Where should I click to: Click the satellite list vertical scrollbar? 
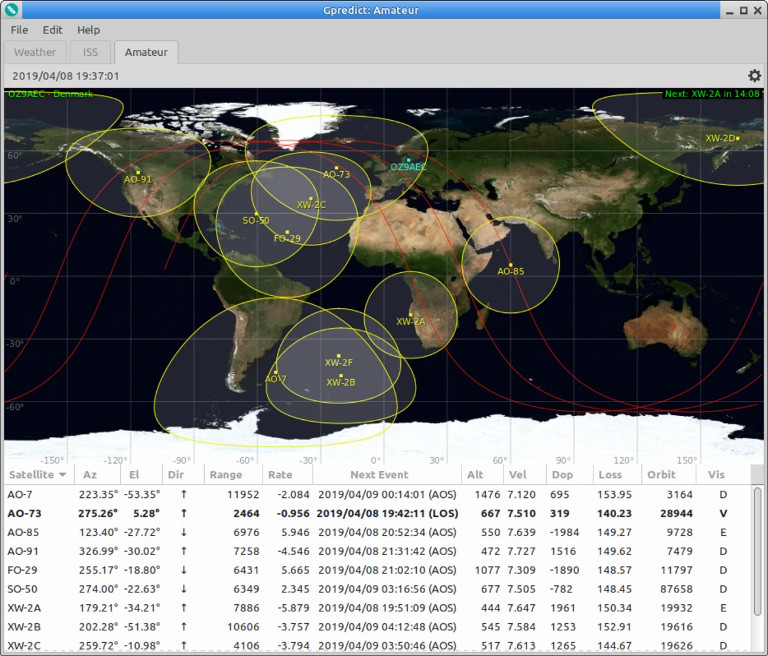757,551
